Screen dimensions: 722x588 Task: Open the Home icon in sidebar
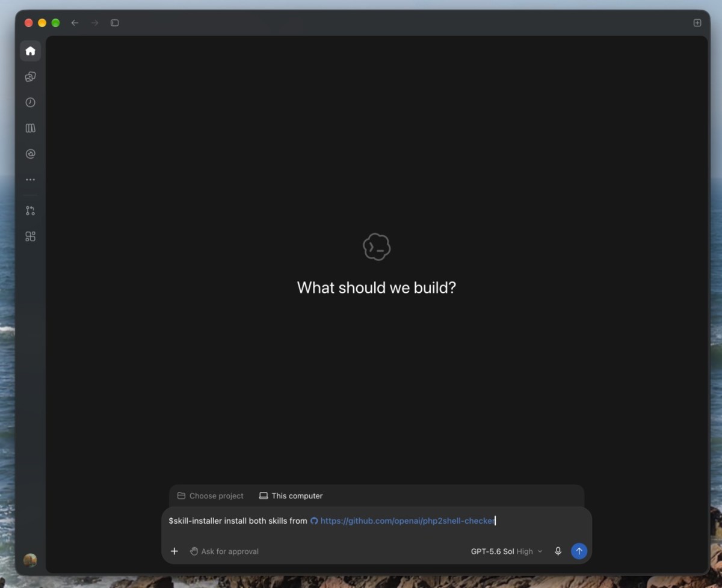tap(30, 51)
